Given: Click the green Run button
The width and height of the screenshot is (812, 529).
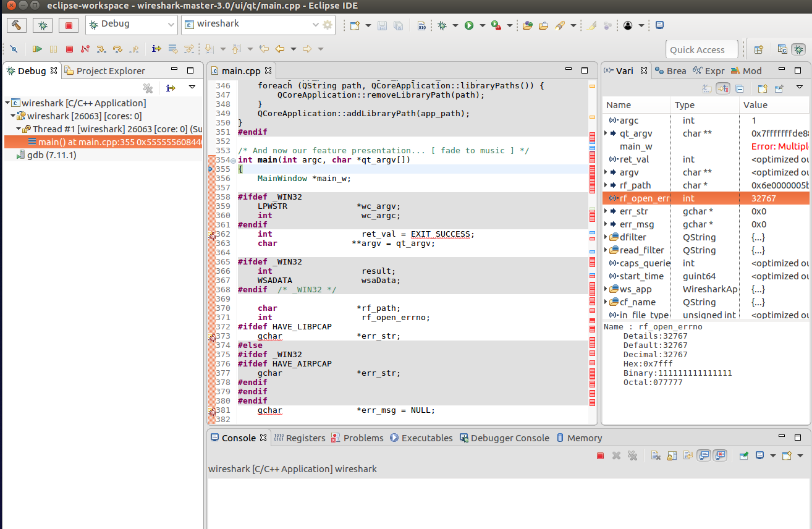Looking at the screenshot, I should click(469, 25).
